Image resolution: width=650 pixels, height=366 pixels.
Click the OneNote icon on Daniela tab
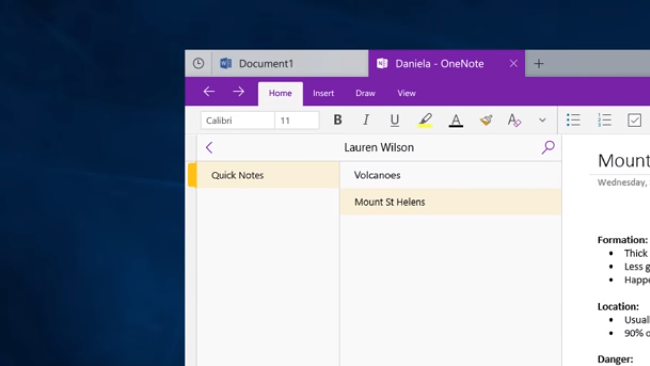click(x=382, y=63)
